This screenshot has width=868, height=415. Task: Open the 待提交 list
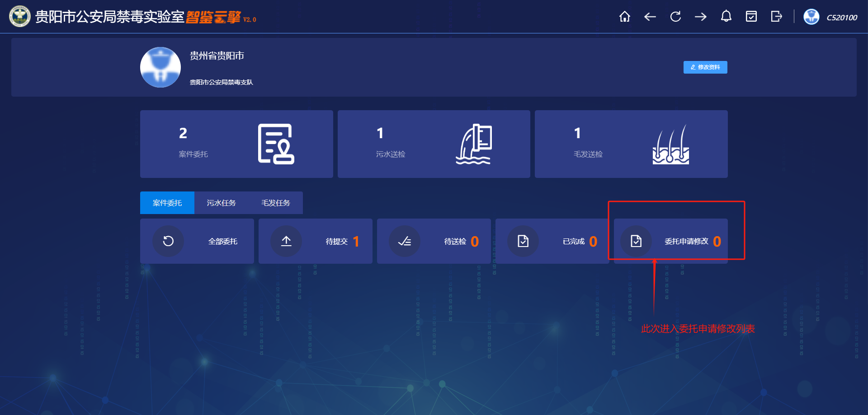tap(316, 241)
